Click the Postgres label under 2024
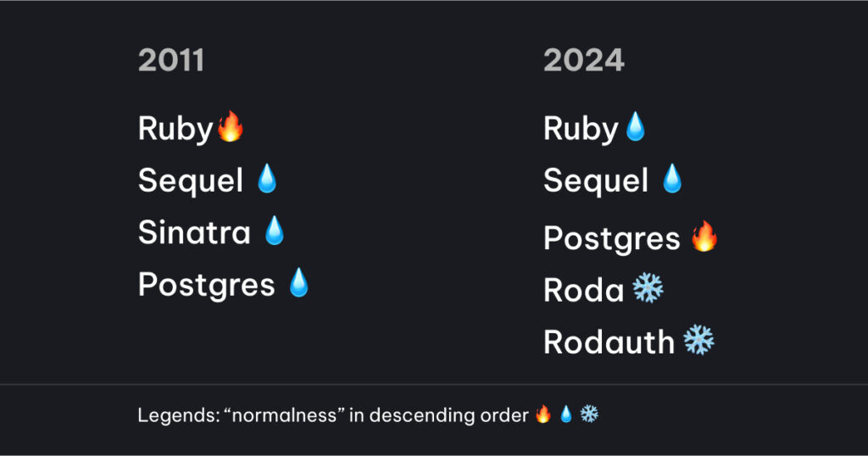Screen dimensions: 868x456 [611, 239]
